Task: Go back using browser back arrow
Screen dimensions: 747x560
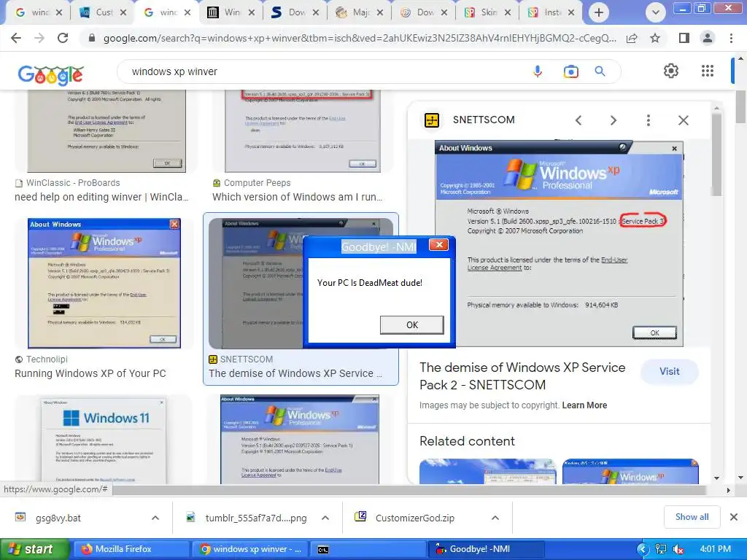Action: click(x=16, y=38)
